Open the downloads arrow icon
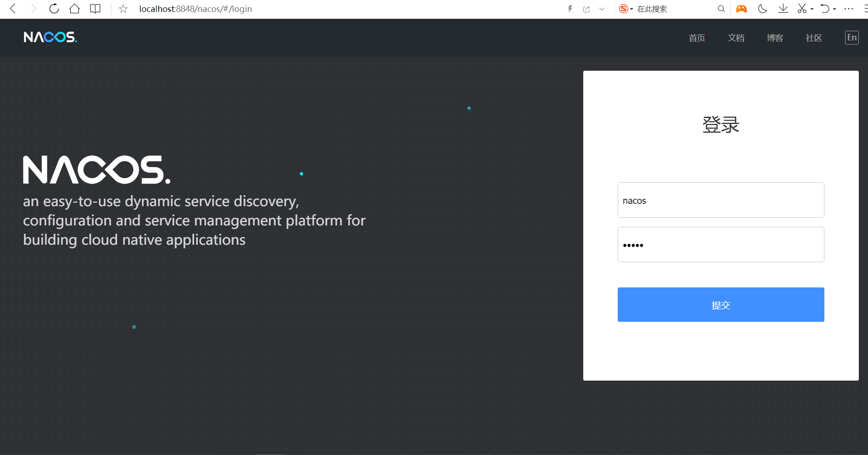The image size is (868, 455). 783,9
